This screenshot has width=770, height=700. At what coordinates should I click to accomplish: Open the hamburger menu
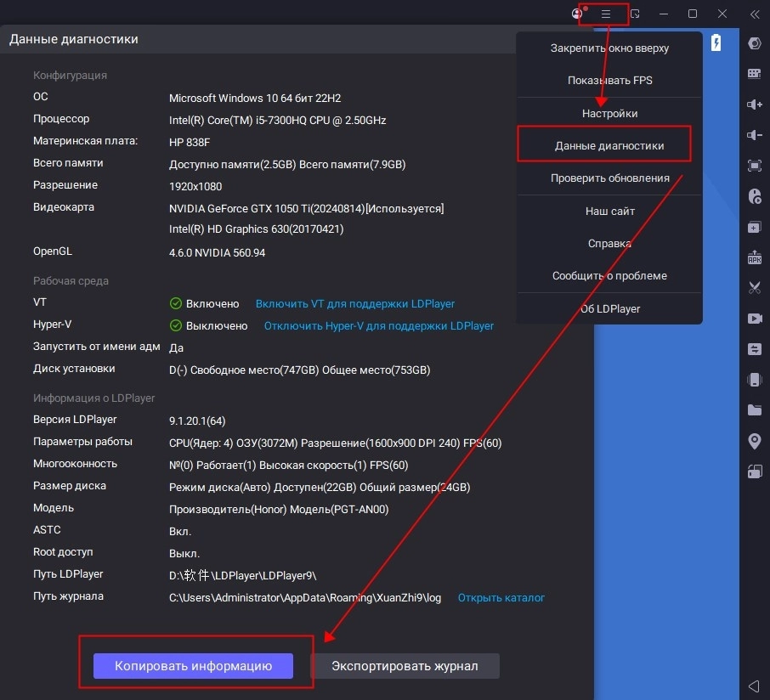[x=606, y=14]
